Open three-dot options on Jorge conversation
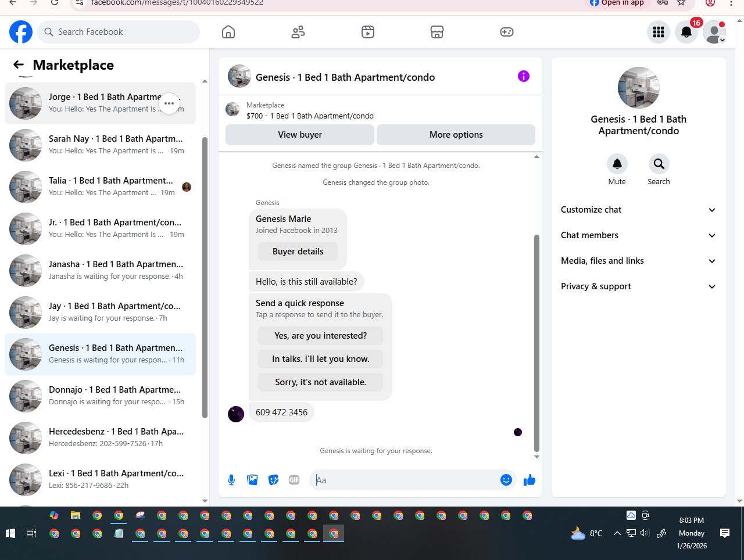The width and height of the screenshot is (744, 560). [169, 103]
